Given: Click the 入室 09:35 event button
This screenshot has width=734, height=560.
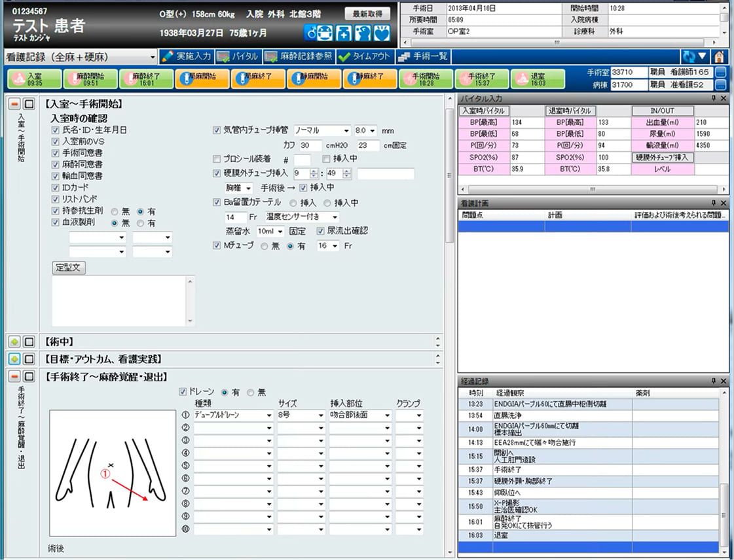Looking at the screenshot, I should click(x=34, y=79).
